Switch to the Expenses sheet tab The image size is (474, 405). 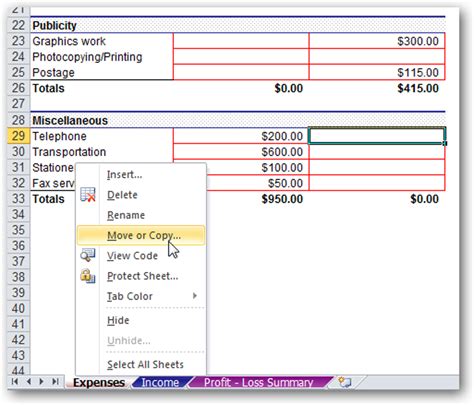pos(99,382)
